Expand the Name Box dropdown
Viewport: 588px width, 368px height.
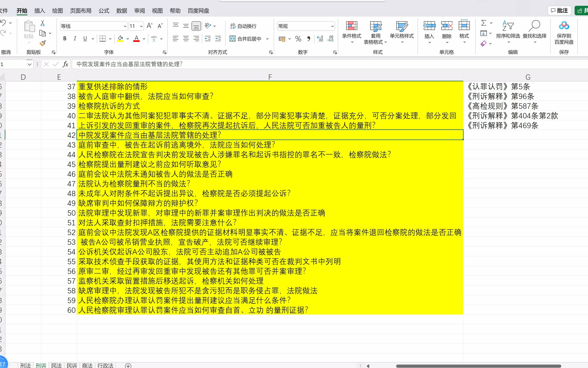click(x=29, y=64)
